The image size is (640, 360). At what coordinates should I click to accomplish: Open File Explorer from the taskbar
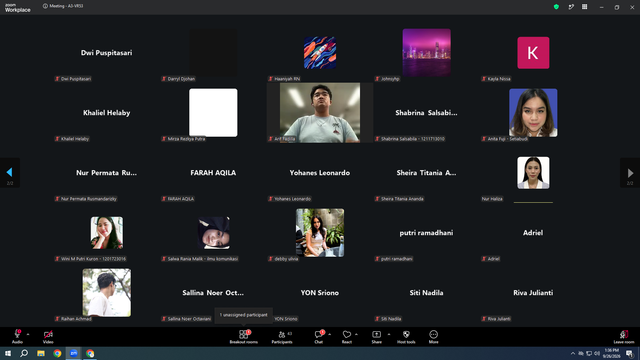click(41, 353)
